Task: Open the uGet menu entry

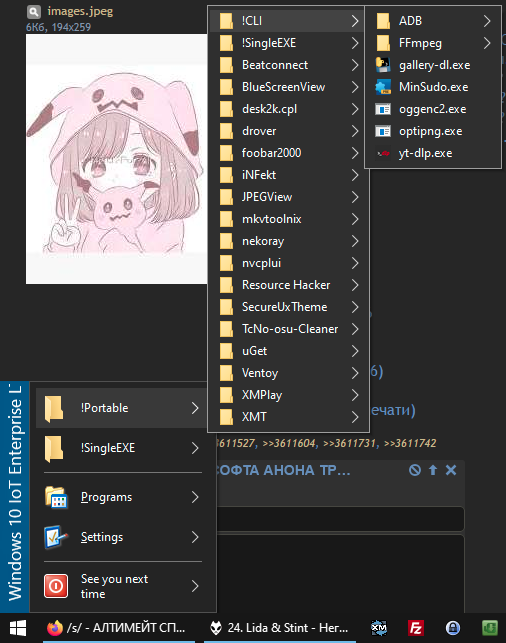Action: click(x=289, y=351)
